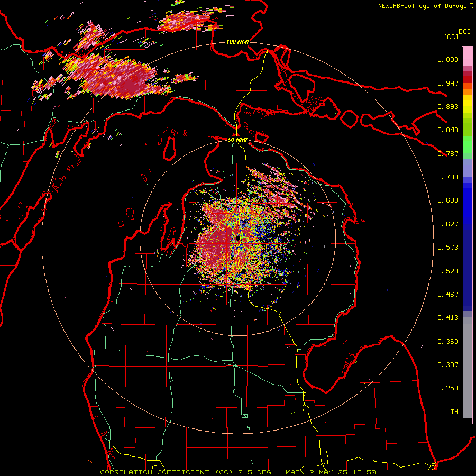Viewport: 476px width, 476px height.
Task: Select the 0.360 scale label
Action: [x=448, y=342]
